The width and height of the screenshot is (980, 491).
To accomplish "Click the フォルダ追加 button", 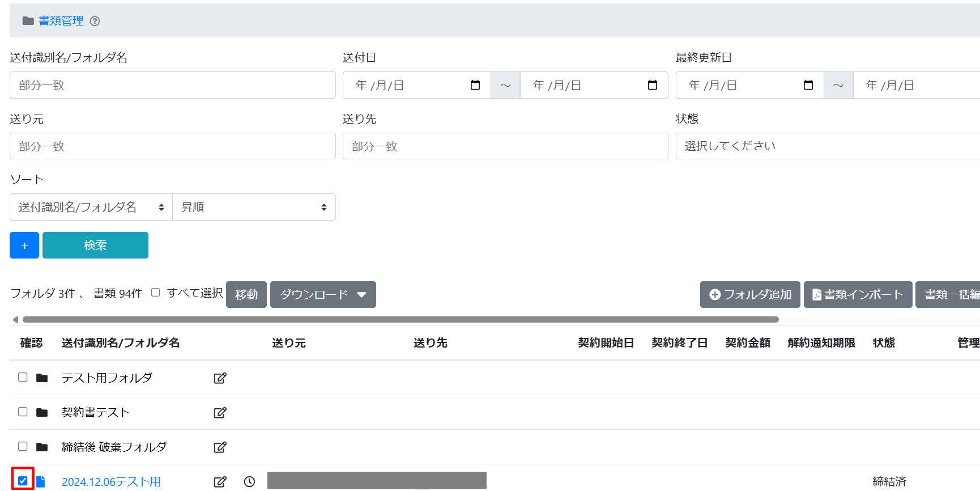I will 750,295.
